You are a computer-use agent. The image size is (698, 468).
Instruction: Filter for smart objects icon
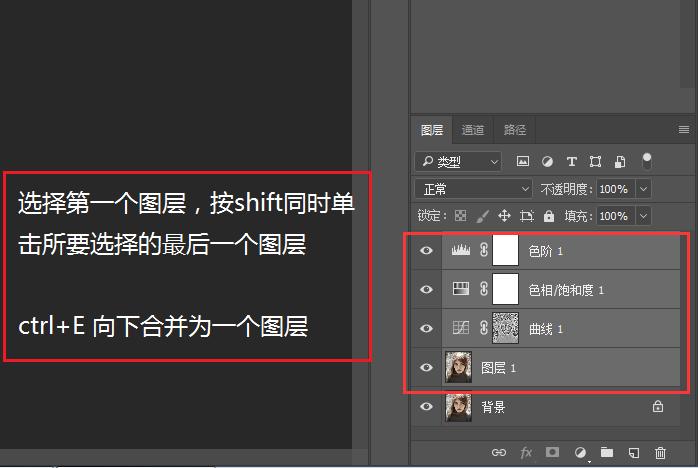pyautogui.click(x=620, y=161)
